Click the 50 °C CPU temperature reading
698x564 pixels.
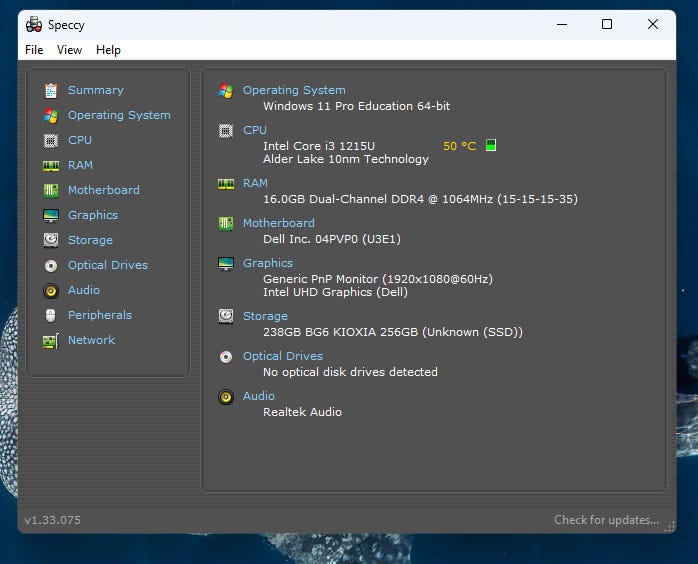click(459, 146)
